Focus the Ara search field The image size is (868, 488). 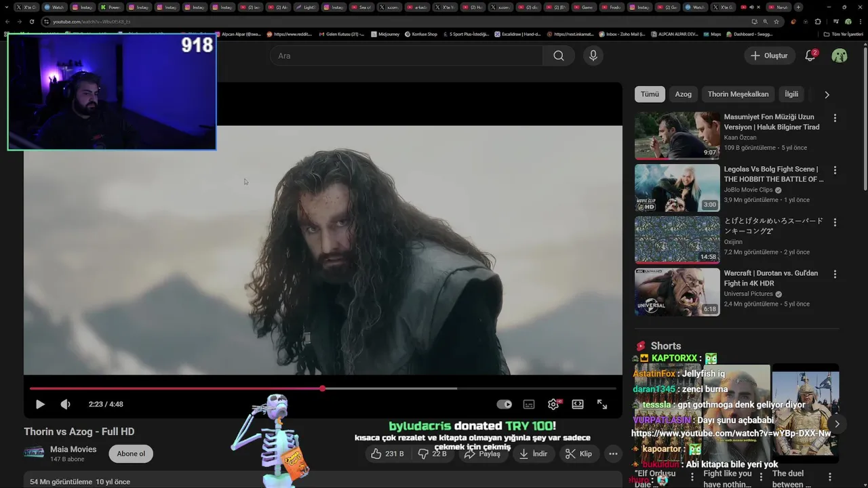pos(406,56)
